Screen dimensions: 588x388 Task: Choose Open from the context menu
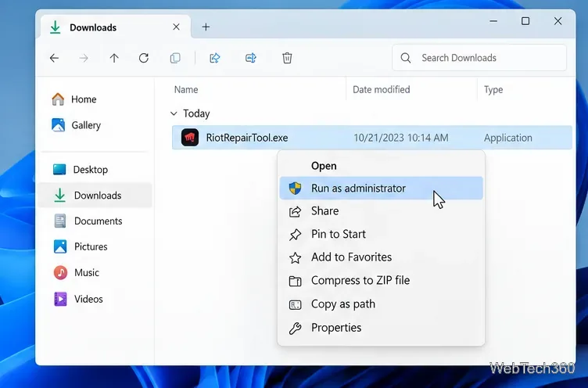tap(381, 166)
